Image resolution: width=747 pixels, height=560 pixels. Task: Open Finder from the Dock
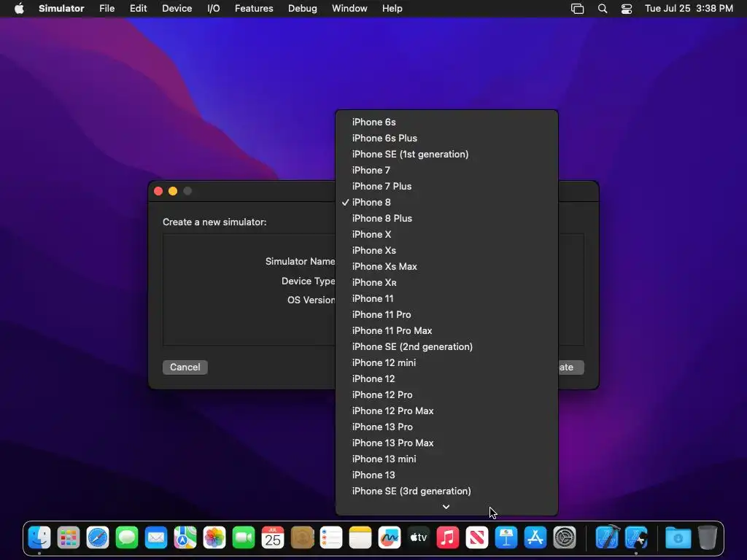pyautogui.click(x=39, y=538)
